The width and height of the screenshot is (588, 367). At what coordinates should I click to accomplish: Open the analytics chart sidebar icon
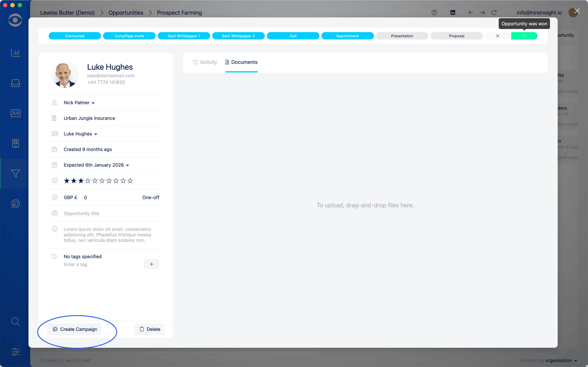pyautogui.click(x=15, y=53)
